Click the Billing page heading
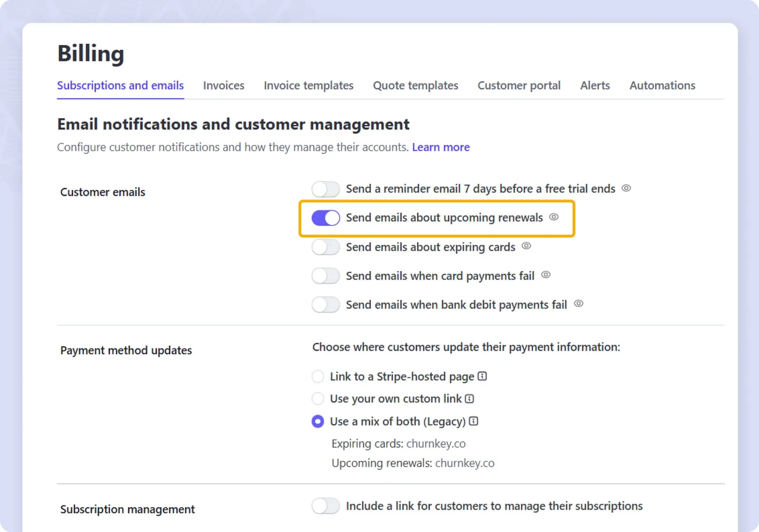The image size is (759, 532). pyautogui.click(x=91, y=54)
